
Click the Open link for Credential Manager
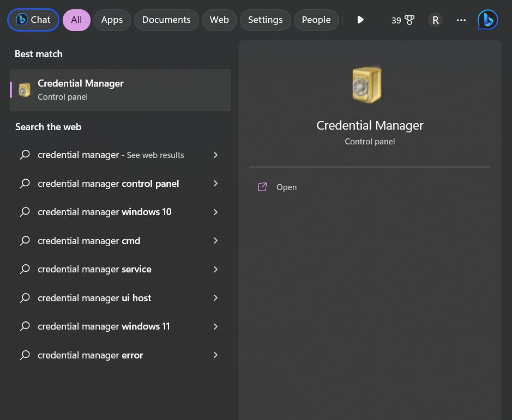[286, 187]
